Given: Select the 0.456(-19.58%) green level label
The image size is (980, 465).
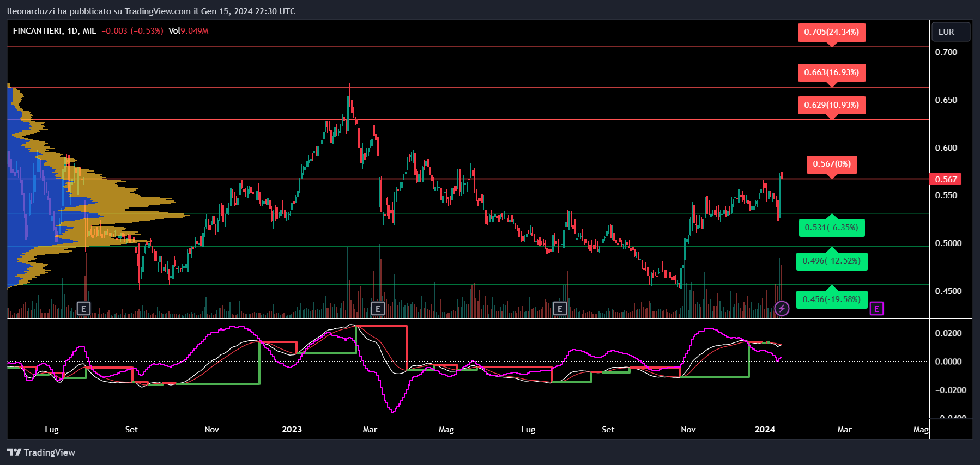Looking at the screenshot, I should point(832,299).
